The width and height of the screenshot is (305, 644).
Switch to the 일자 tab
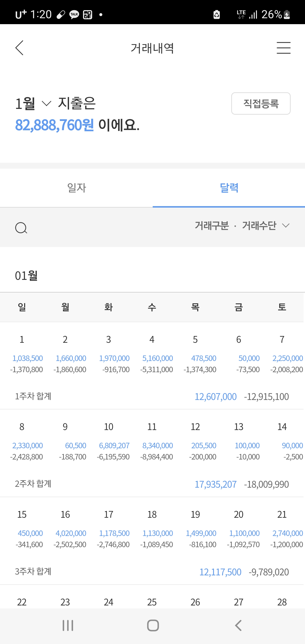[76, 188]
